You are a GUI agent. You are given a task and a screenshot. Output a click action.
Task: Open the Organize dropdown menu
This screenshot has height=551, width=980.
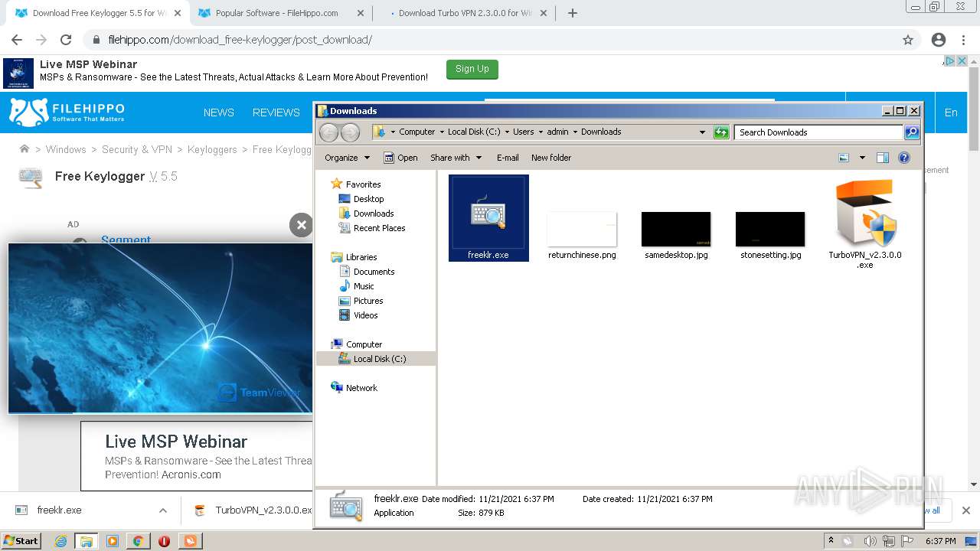click(347, 158)
